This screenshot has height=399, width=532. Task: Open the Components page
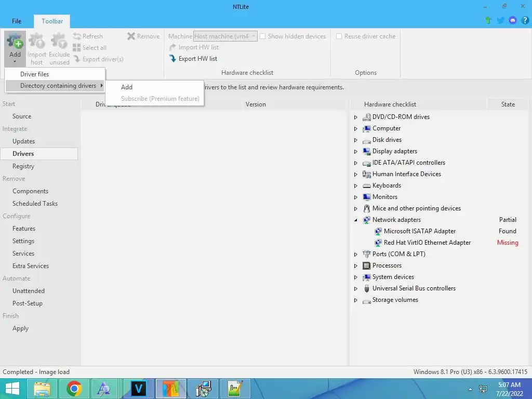(30, 191)
